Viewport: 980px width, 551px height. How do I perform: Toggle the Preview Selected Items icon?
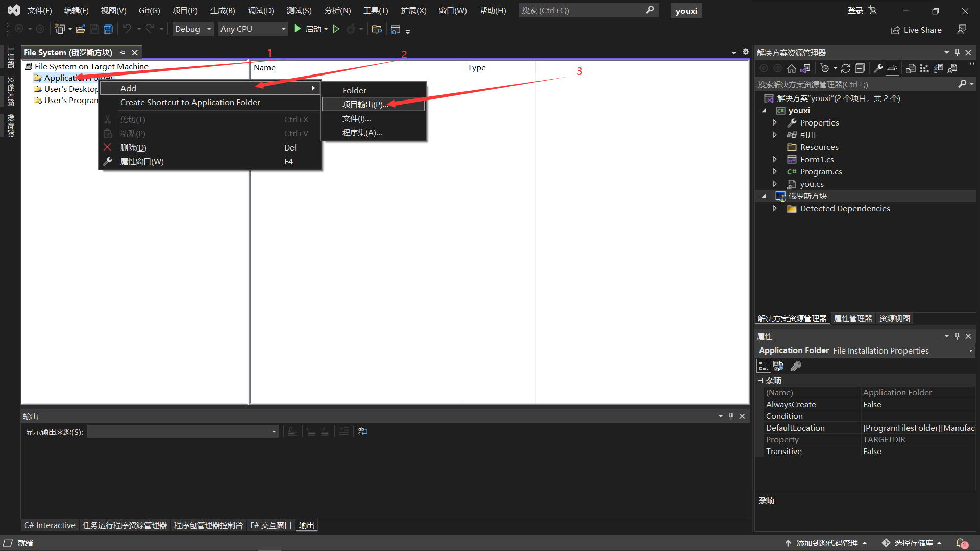click(x=892, y=68)
